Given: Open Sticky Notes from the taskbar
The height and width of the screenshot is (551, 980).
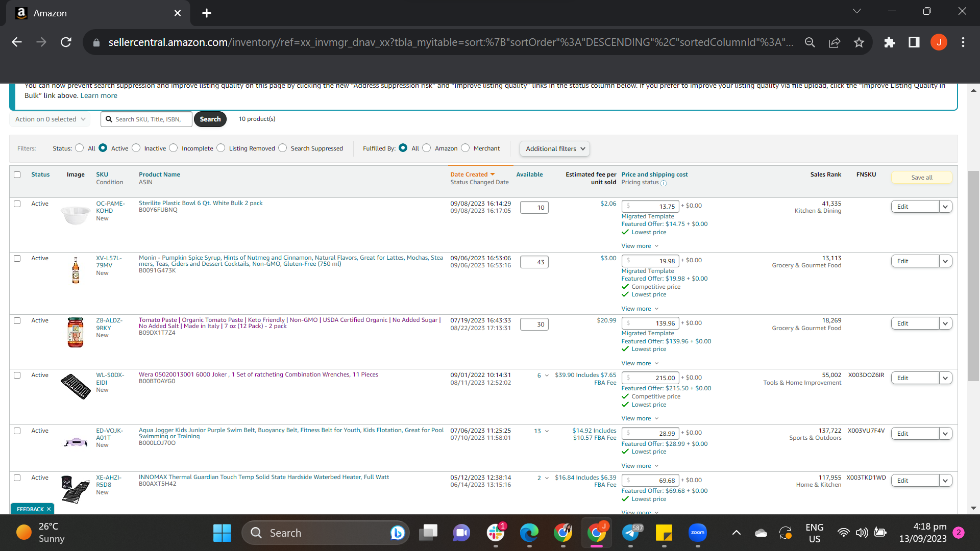Looking at the screenshot, I should tap(664, 533).
